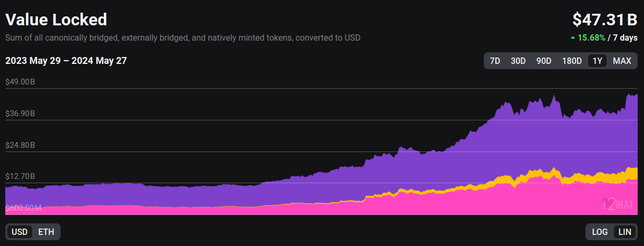This screenshot has height=246, width=644.
Task: Switch chart scale to LOG
Action: 600,232
